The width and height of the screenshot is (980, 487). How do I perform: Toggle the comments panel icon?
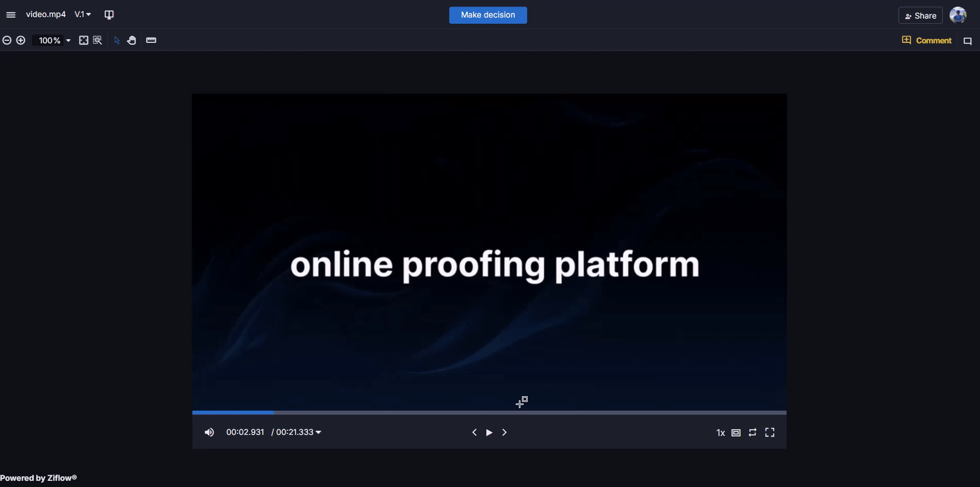click(x=968, y=41)
